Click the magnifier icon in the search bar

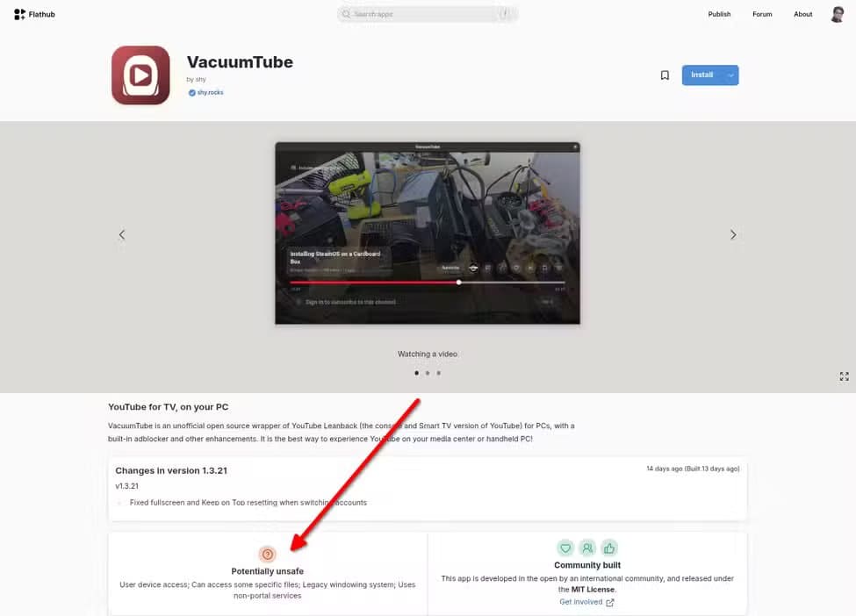[x=346, y=13]
